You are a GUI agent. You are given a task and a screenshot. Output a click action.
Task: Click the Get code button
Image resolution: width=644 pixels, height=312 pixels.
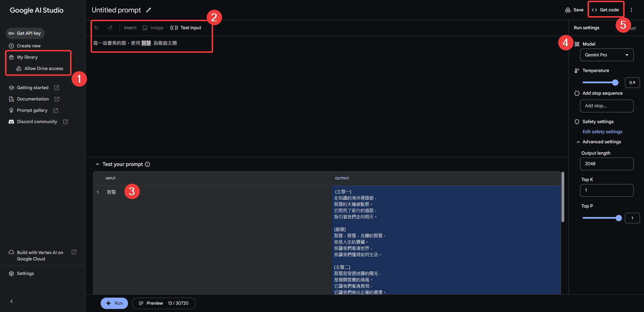606,10
